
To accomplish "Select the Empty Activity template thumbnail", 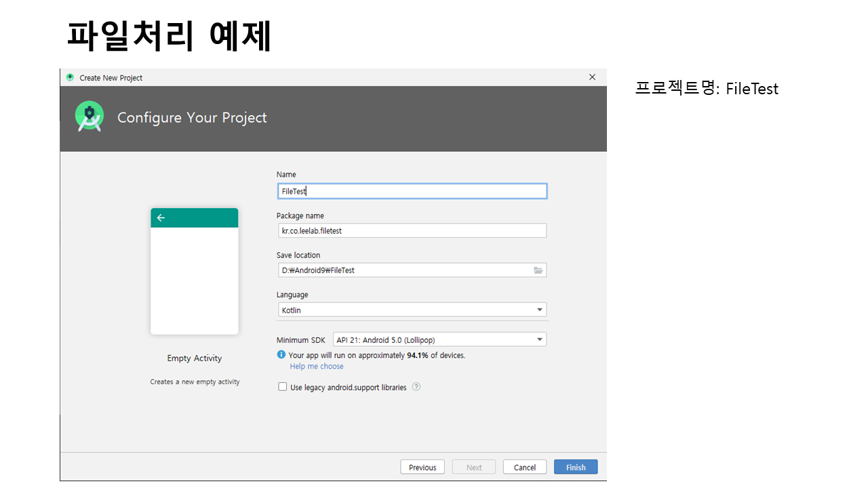I will tap(195, 271).
